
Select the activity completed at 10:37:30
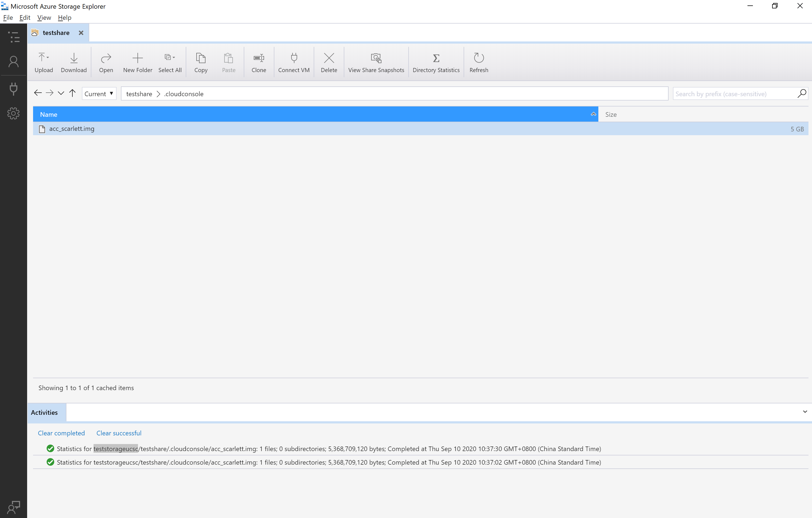point(421,449)
